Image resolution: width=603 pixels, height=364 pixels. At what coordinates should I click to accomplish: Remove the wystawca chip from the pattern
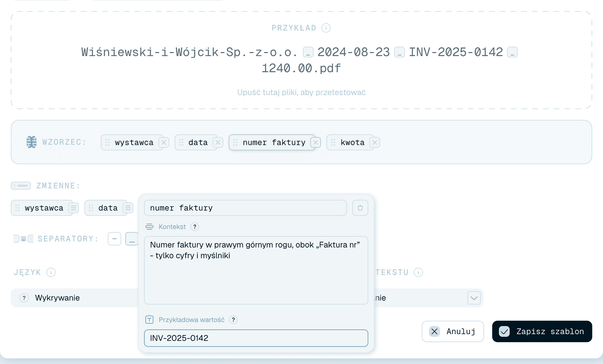pos(164,142)
